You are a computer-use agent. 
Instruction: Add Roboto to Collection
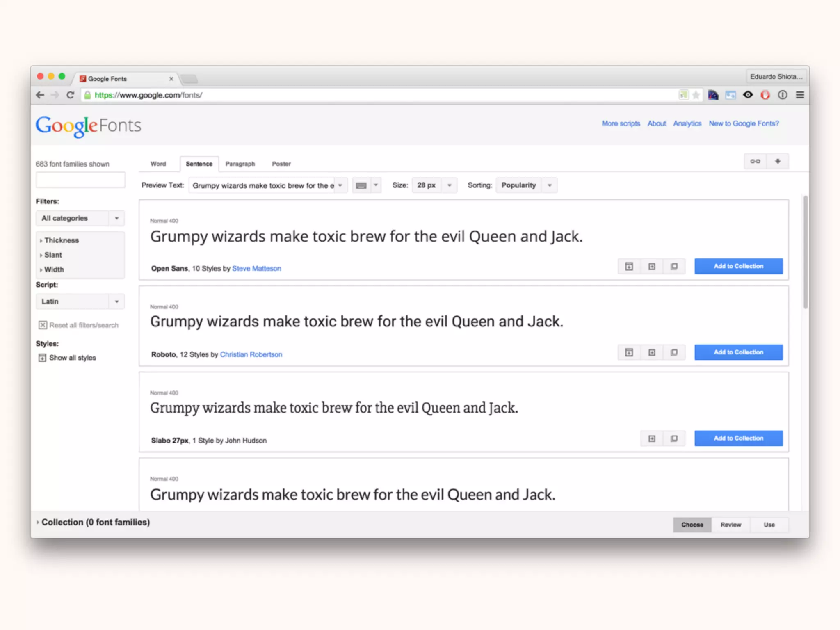coord(738,352)
